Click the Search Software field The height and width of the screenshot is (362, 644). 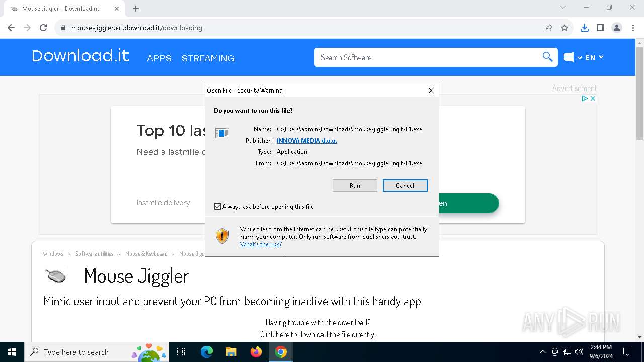(x=428, y=57)
